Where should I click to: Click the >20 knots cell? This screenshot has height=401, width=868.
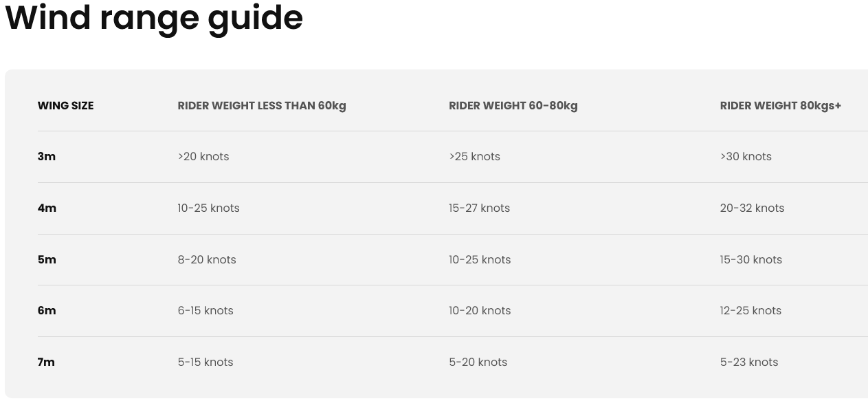pyautogui.click(x=203, y=157)
